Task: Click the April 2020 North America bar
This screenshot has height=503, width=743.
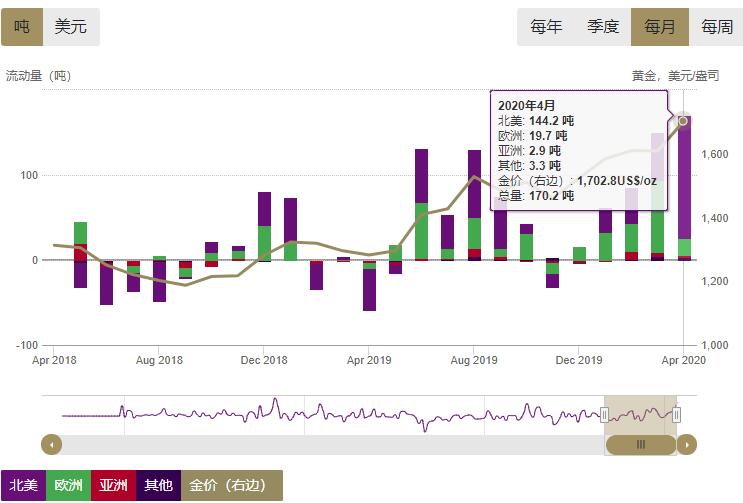Action: coord(684,178)
